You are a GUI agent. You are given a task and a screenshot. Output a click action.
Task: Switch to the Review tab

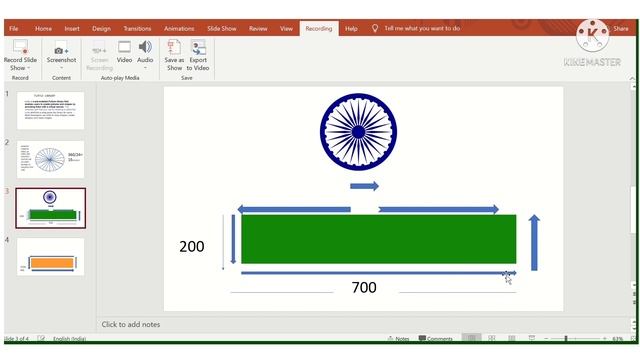(258, 29)
